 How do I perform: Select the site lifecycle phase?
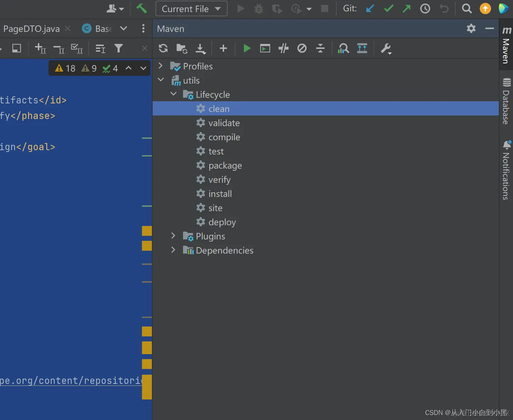325,208
